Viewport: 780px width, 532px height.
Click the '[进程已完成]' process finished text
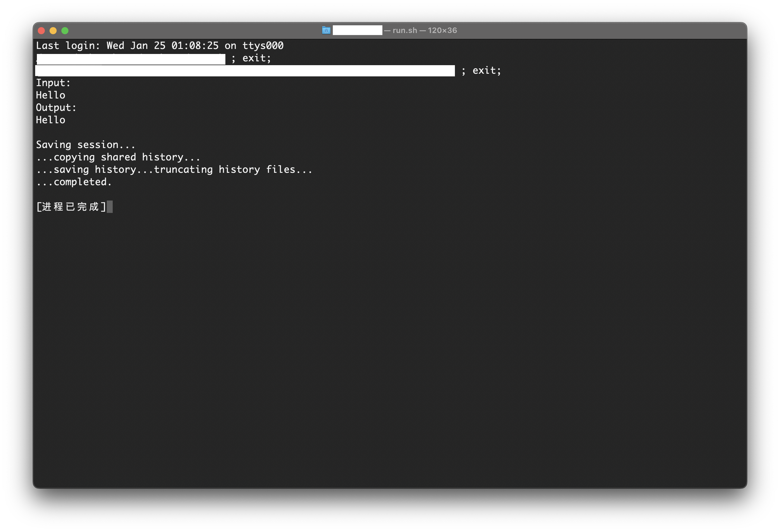[71, 207]
